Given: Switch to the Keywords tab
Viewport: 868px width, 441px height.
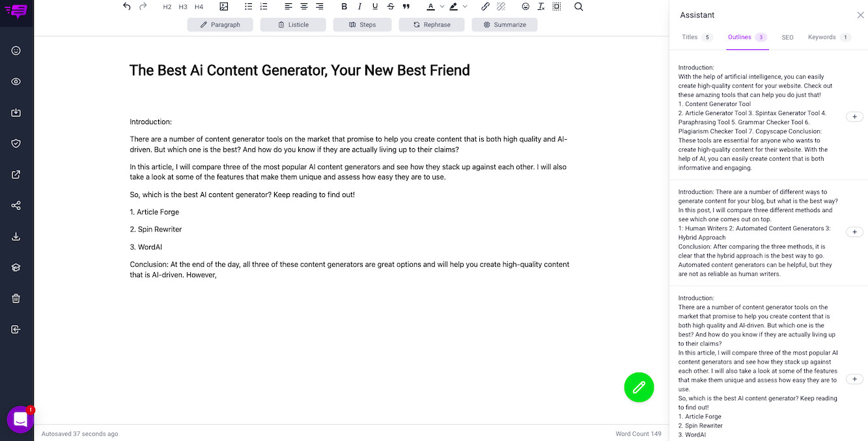Looking at the screenshot, I should pyautogui.click(x=822, y=37).
